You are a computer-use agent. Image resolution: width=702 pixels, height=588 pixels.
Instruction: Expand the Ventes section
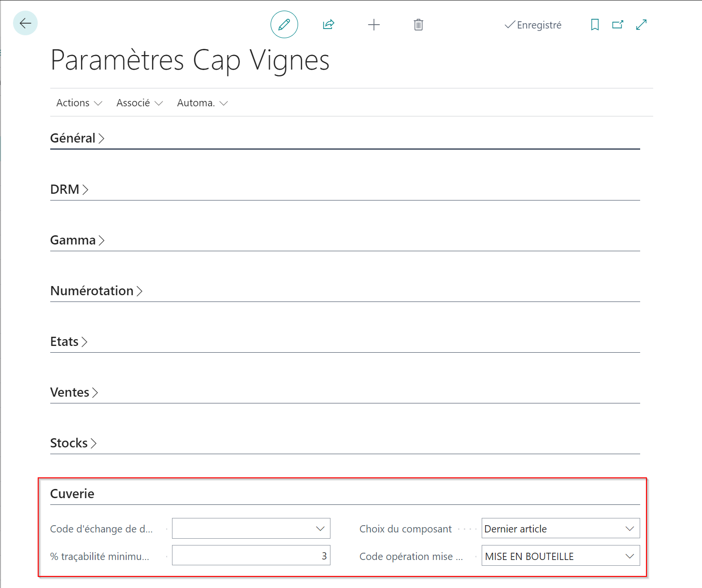pos(74,392)
